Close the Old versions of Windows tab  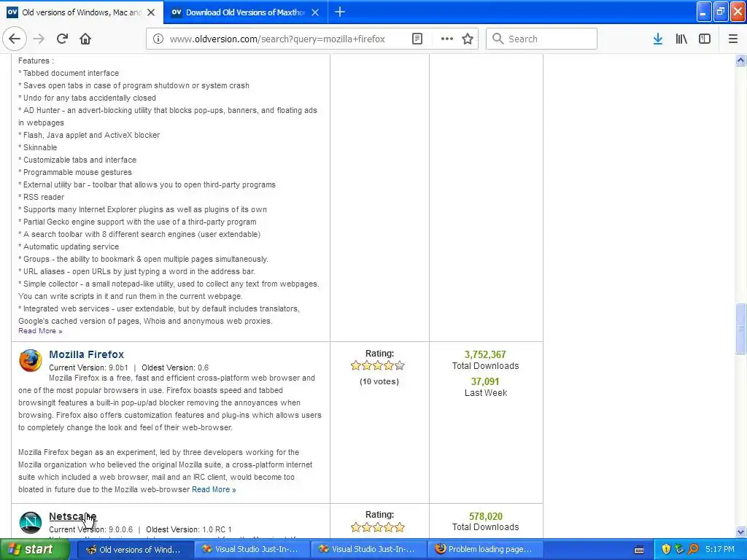(x=151, y=12)
